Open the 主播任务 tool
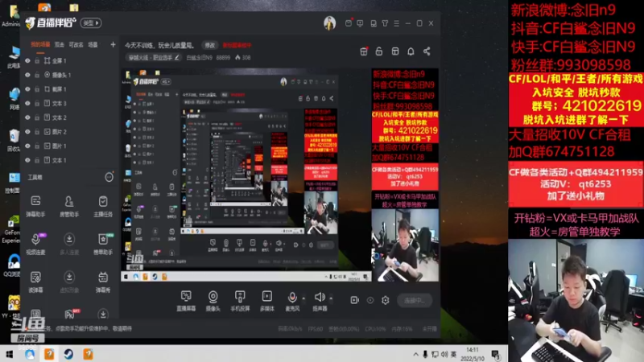The height and width of the screenshot is (362, 644). [x=103, y=206]
